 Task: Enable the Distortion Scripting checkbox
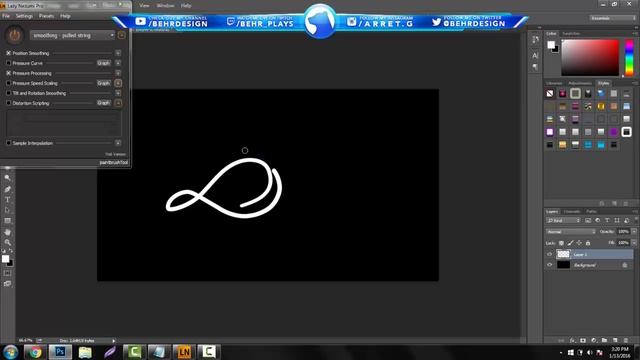(x=9, y=103)
